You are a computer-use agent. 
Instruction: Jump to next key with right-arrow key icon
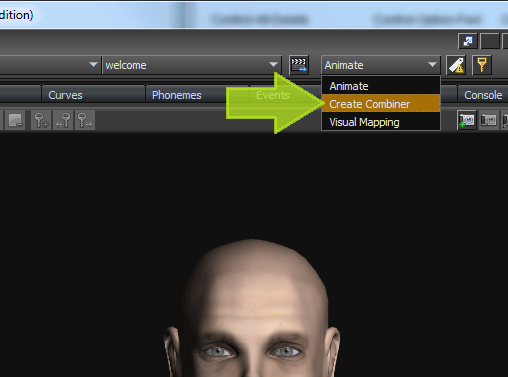click(x=85, y=120)
